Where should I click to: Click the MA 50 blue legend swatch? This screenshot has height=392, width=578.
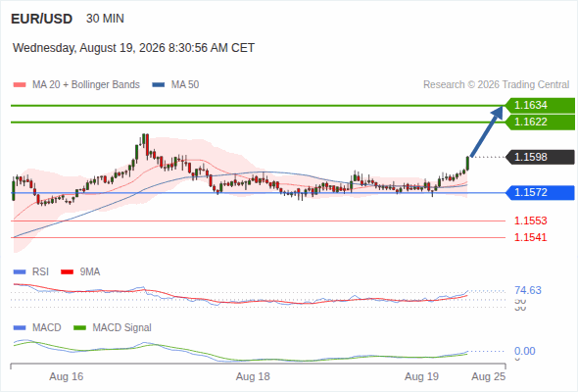click(159, 85)
